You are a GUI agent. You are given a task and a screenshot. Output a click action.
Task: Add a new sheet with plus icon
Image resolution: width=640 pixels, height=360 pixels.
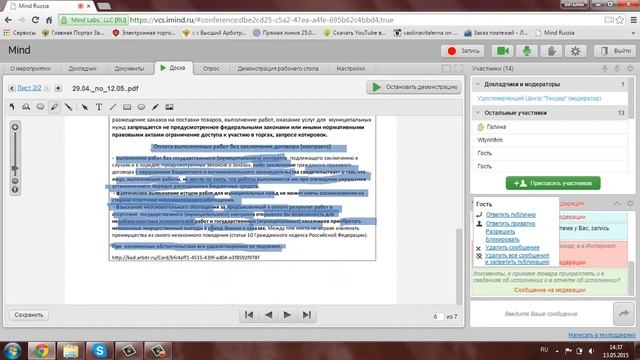point(58,88)
